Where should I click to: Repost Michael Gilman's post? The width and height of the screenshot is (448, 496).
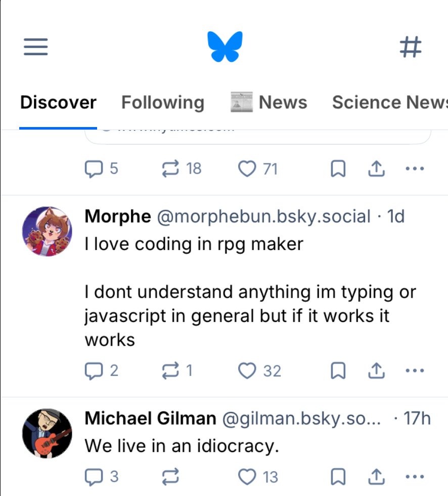[170, 476]
